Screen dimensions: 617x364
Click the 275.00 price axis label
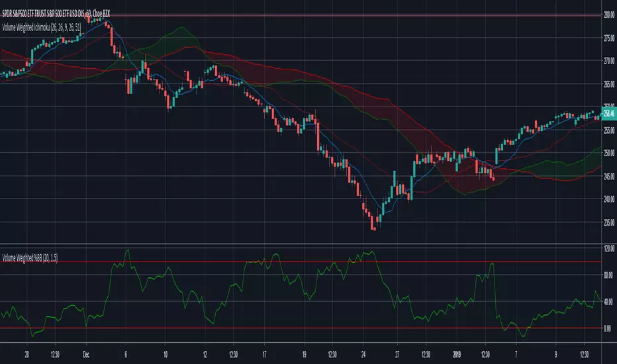(x=609, y=38)
